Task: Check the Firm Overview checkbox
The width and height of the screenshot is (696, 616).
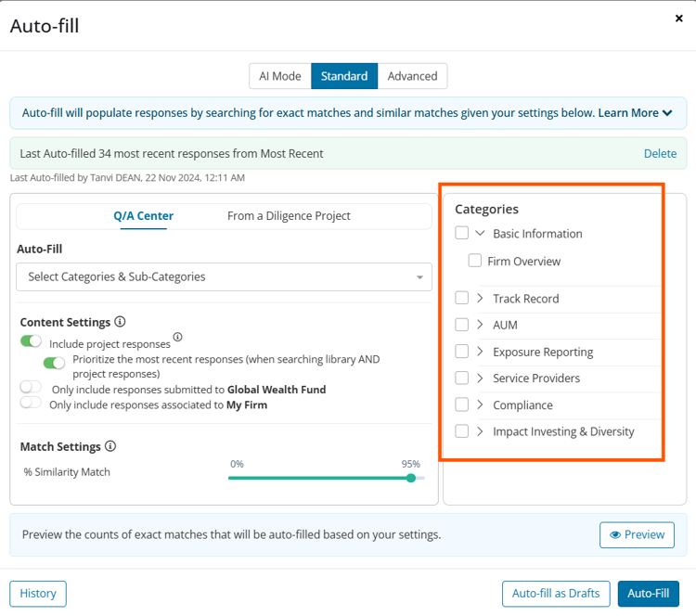Action: pos(474,261)
